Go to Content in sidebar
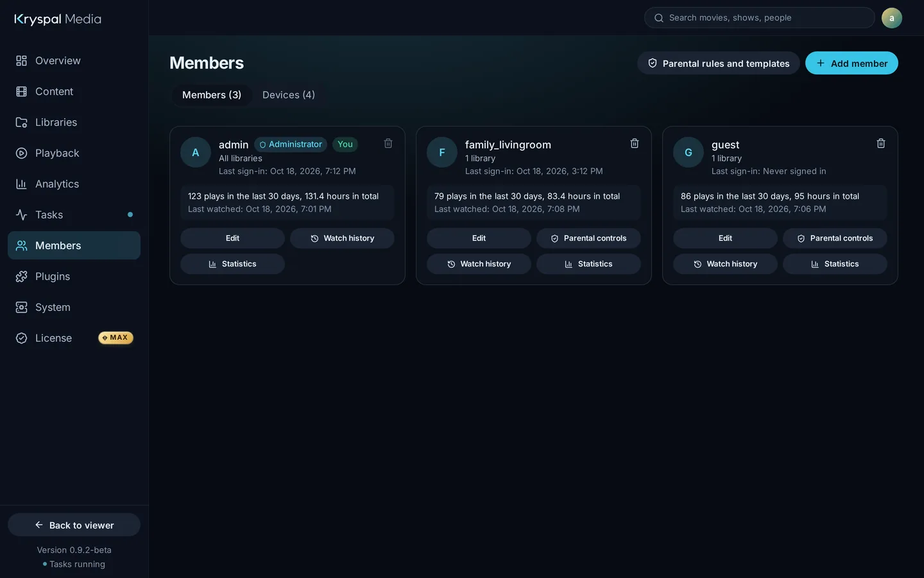Screen dimensions: 924x578 pos(74,91)
